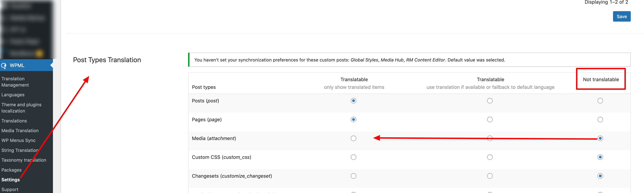
Task: Open Translation Management submenu
Action: click(15, 82)
